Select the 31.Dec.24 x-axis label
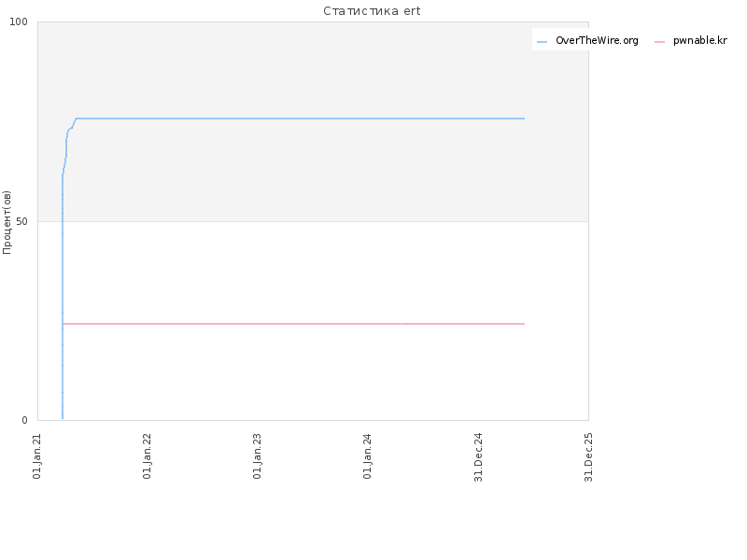This screenshot has width=747, height=560. pos(478,457)
